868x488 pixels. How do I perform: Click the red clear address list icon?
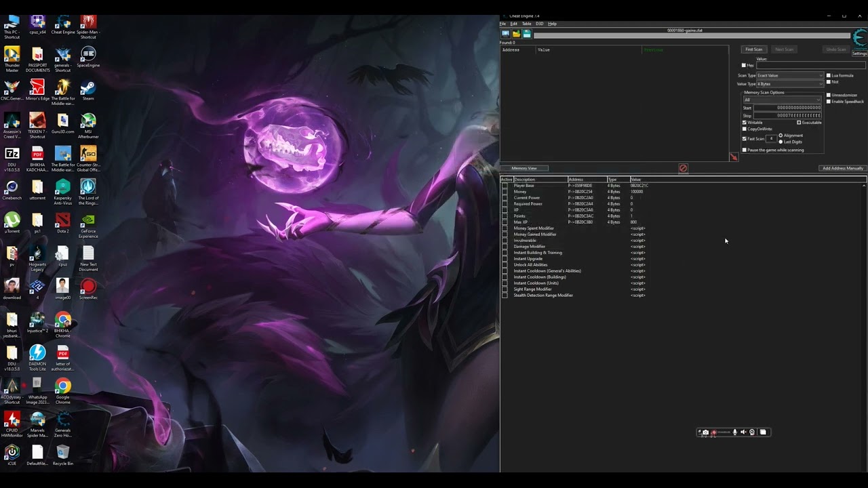683,168
